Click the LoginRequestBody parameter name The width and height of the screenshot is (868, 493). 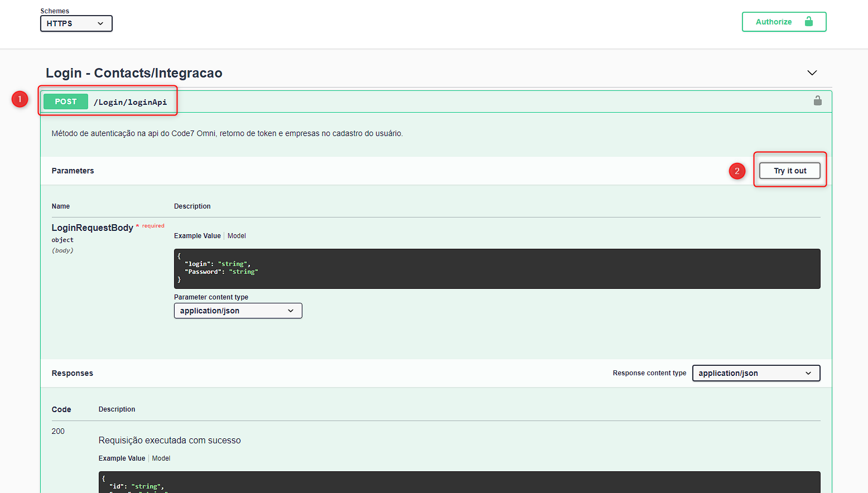click(93, 228)
